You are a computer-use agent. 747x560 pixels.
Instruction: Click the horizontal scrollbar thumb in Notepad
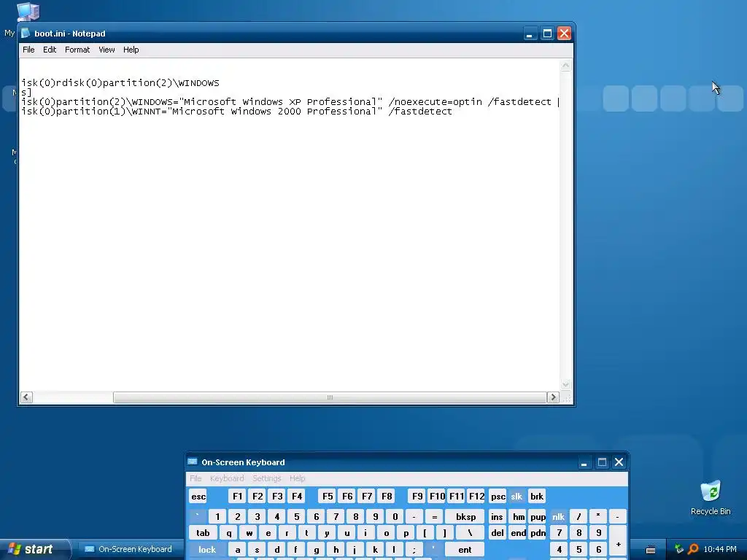coord(330,397)
